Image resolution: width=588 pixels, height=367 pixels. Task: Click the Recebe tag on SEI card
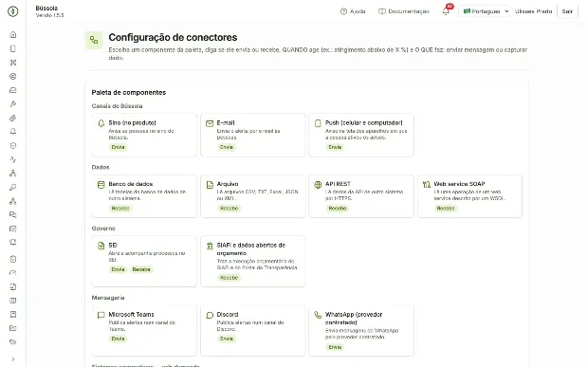click(141, 269)
